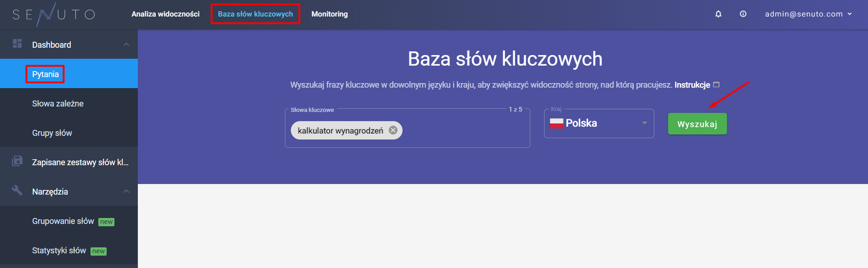Click the Polska country value

[x=581, y=123]
